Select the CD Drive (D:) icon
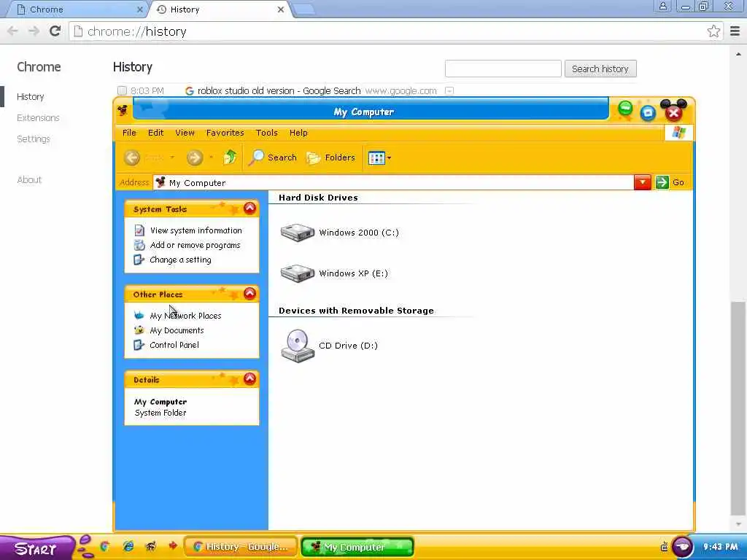747x560 pixels. (298, 346)
